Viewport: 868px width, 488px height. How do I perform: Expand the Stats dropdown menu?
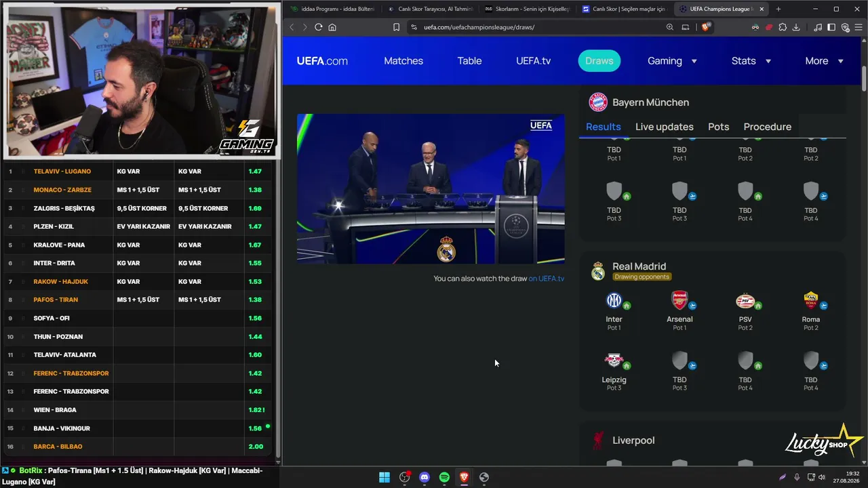(751, 61)
